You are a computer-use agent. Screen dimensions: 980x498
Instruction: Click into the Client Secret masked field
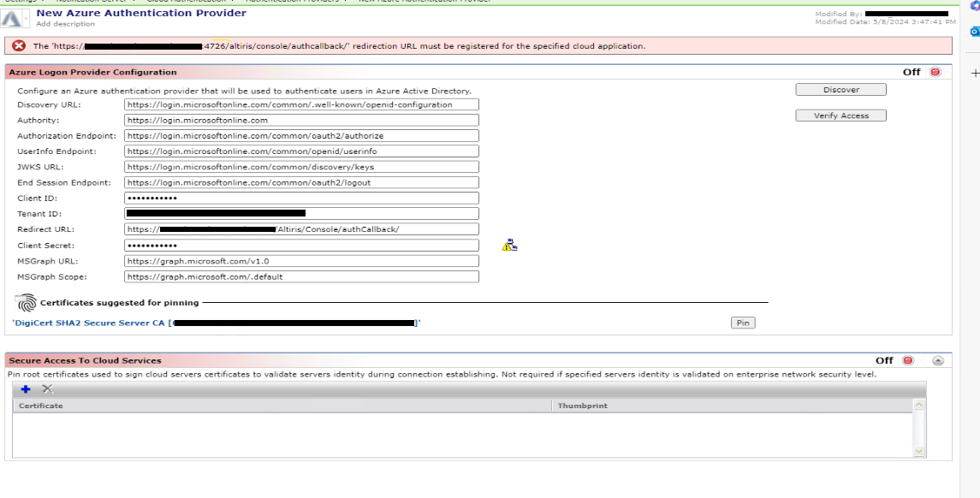coord(301,246)
